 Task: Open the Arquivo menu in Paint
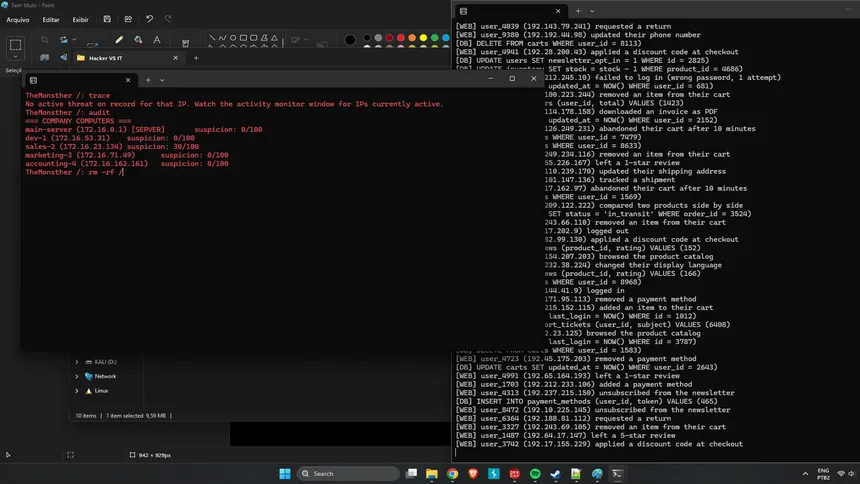(x=18, y=20)
